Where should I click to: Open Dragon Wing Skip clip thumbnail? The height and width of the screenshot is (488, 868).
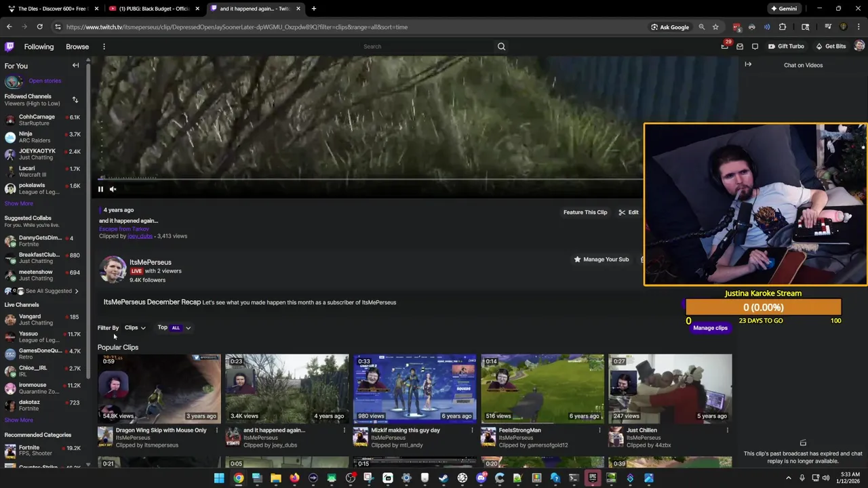(159, 388)
